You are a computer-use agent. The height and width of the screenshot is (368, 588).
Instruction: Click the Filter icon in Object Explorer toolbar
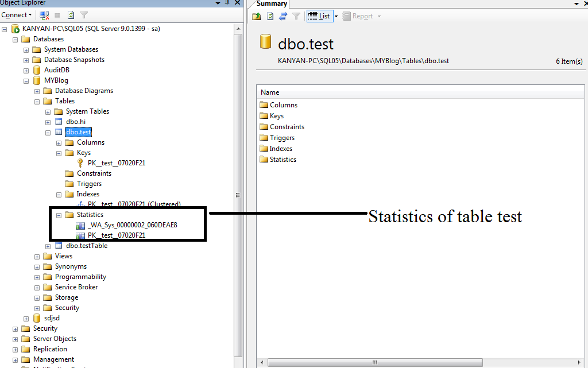click(x=84, y=16)
